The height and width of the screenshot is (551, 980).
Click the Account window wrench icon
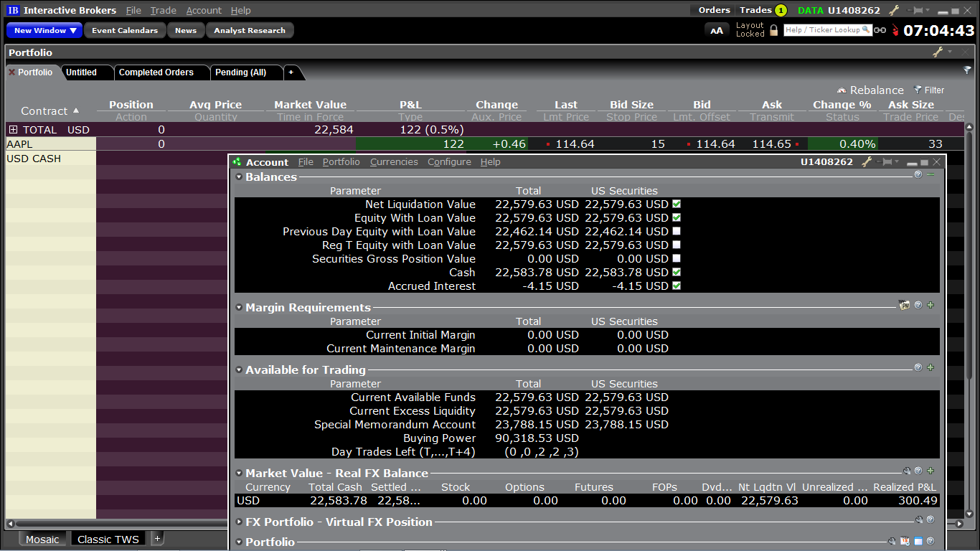coord(867,162)
